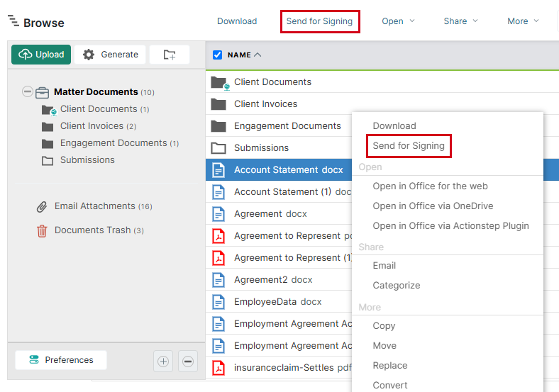The height and width of the screenshot is (392, 559).
Task: Collapse the Matter Documents tree node
Action: (28, 92)
